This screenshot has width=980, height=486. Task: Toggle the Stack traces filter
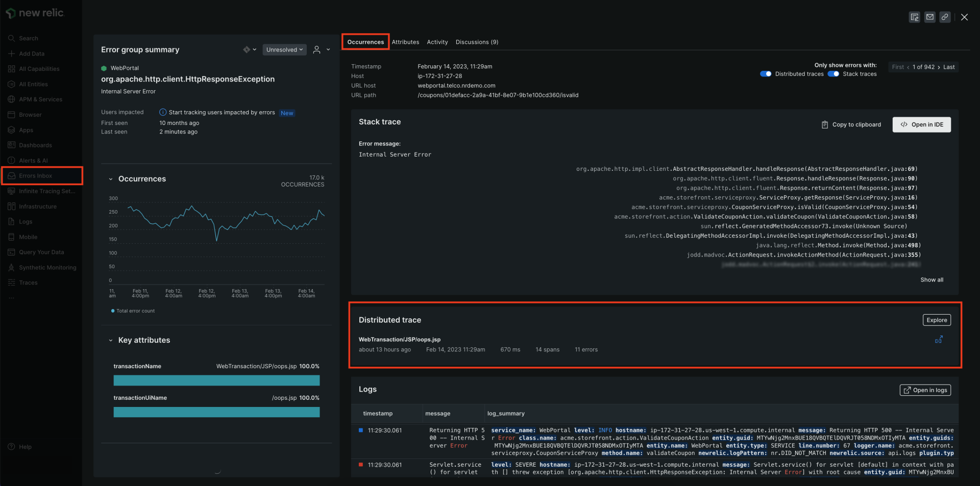[x=834, y=73]
